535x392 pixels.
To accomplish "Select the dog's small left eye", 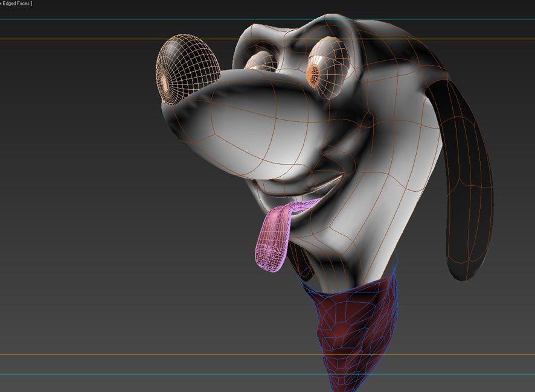I will (x=260, y=61).
